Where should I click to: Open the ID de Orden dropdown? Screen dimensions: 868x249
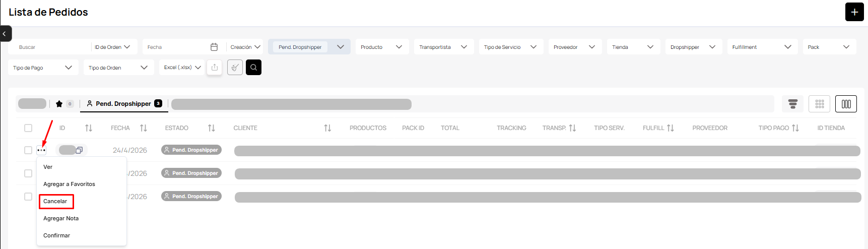pyautogui.click(x=112, y=47)
